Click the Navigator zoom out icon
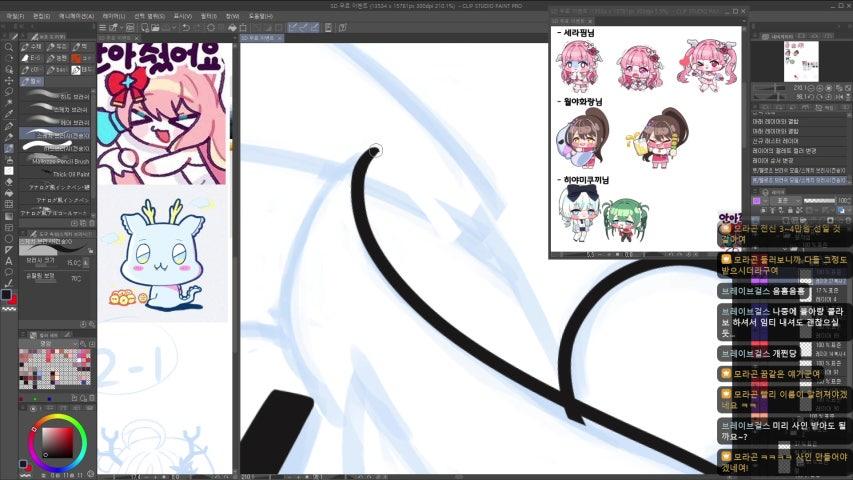The width and height of the screenshot is (853, 480). 811,88
